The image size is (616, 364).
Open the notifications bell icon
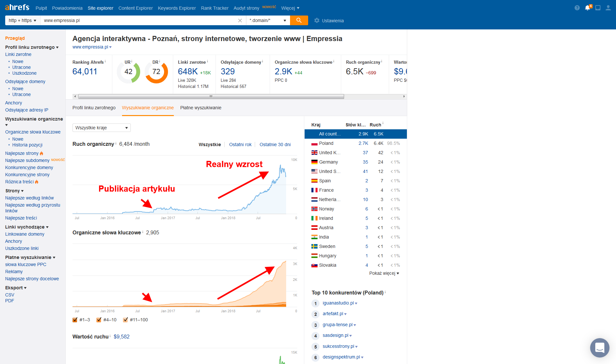[x=588, y=8]
